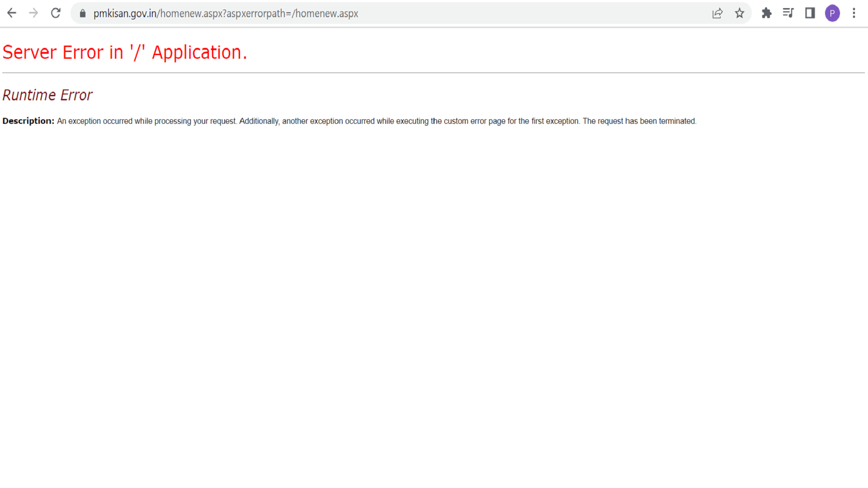Click the error Description paragraph
This screenshot has height=488, width=868.
pyautogui.click(x=348, y=121)
